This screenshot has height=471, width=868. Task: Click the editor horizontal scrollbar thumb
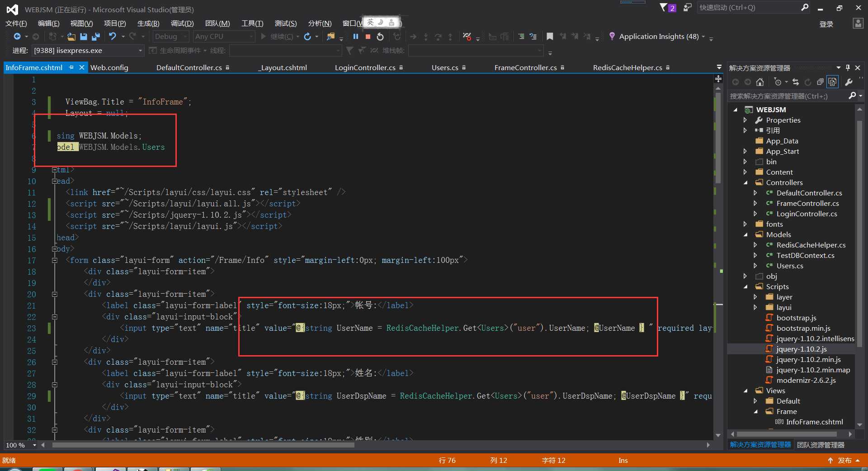[x=203, y=445]
